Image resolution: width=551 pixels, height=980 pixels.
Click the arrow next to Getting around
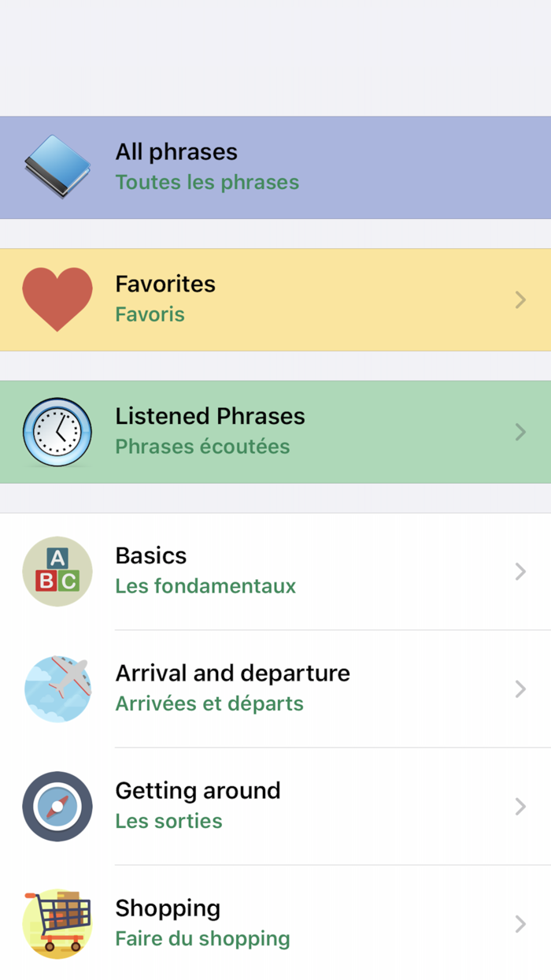tap(520, 806)
